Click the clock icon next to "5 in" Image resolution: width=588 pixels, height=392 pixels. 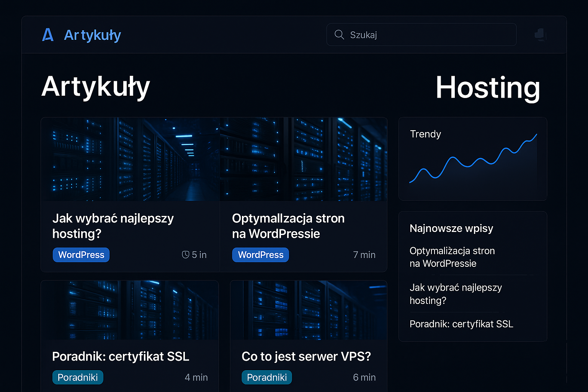coord(185,255)
